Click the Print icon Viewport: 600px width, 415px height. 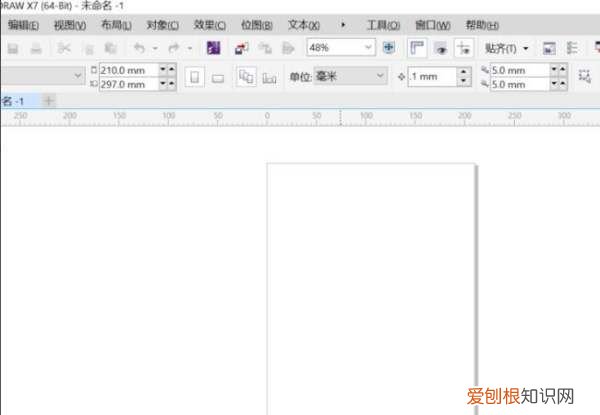[36, 48]
